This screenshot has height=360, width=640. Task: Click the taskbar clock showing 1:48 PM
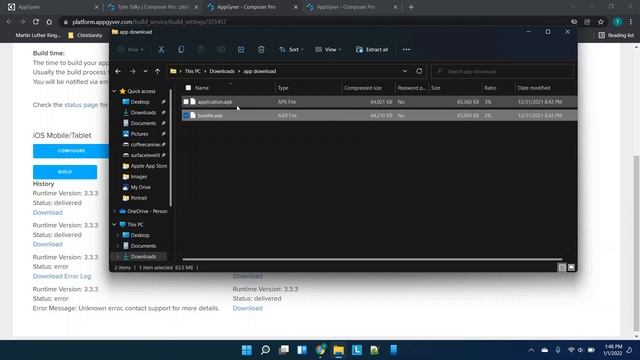pyautogui.click(x=613, y=350)
